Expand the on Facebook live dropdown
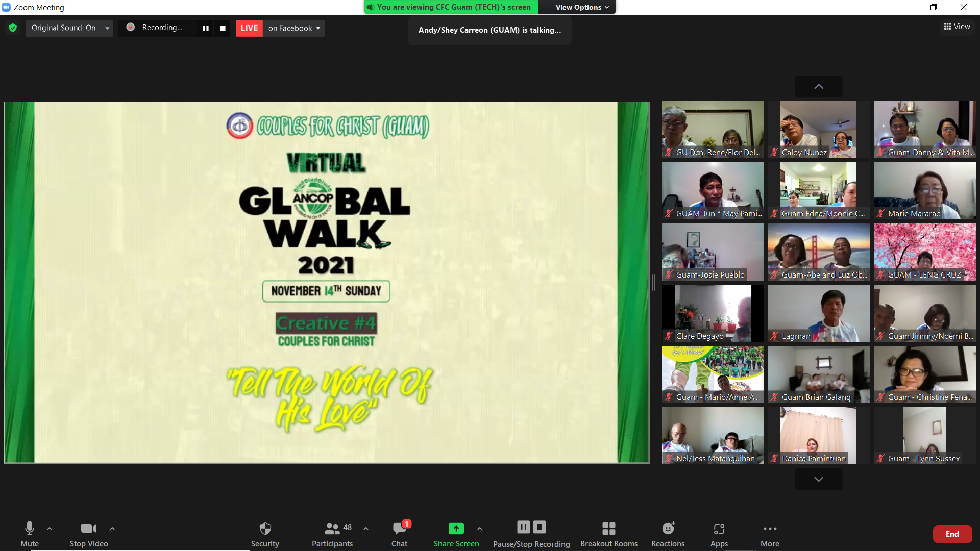980x551 pixels. (x=294, y=28)
